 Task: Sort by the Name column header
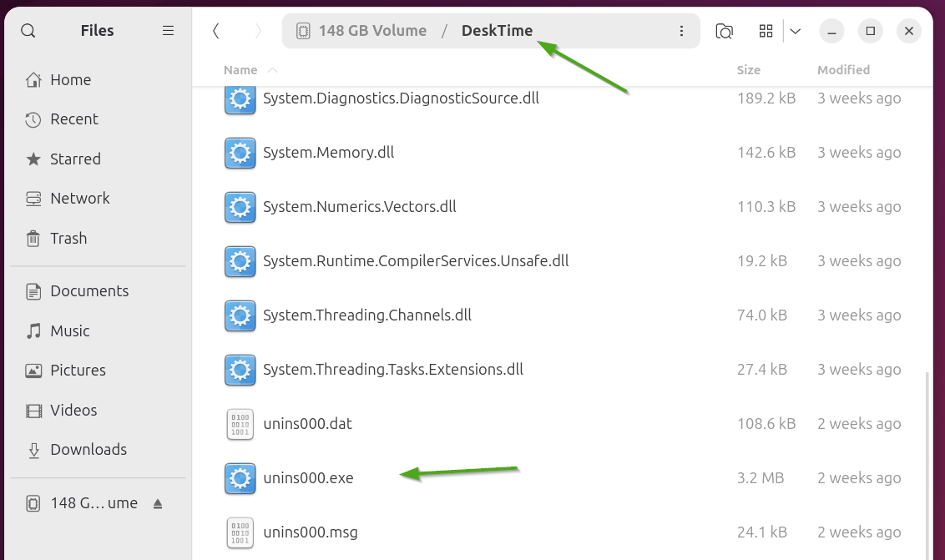[x=240, y=70]
